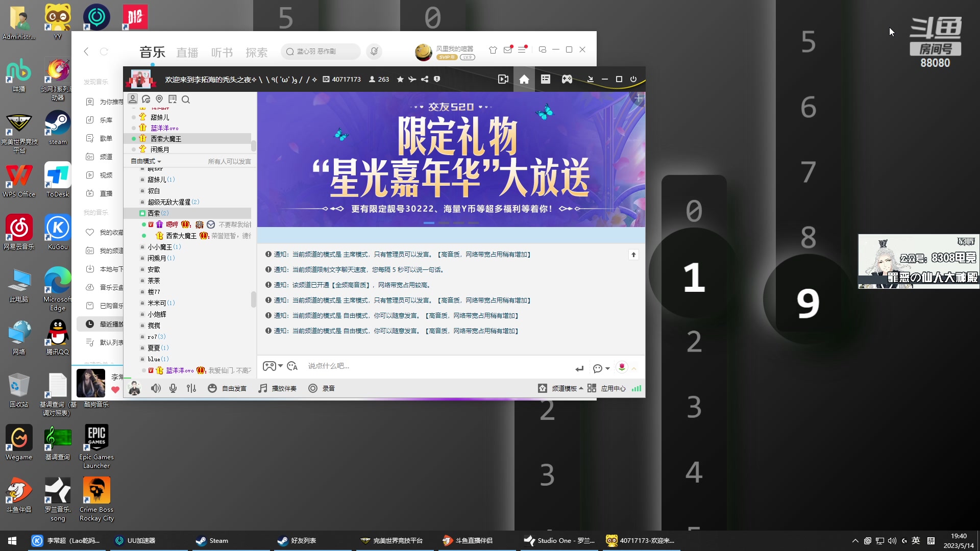The width and height of the screenshot is (980, 551).
Task: Toggle the channel favorite star
Action: point(400,79)
